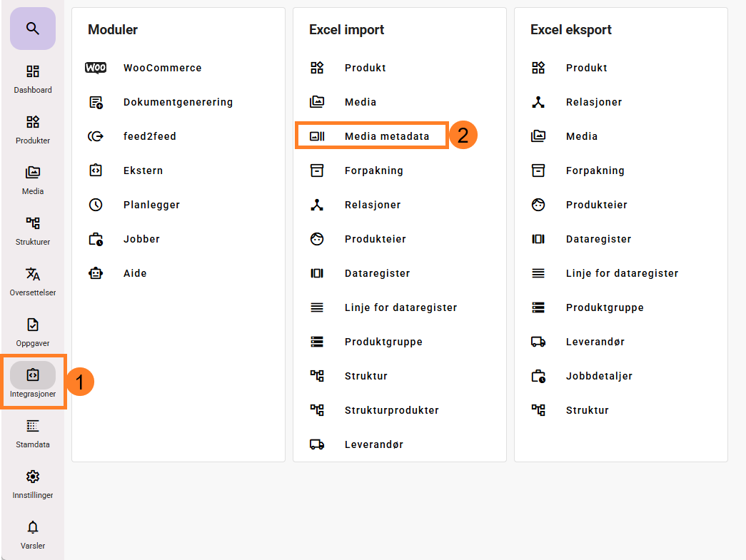The image size is (746, 560).
Task: Select the feed2feed module
Action: (x=149, y=136)
